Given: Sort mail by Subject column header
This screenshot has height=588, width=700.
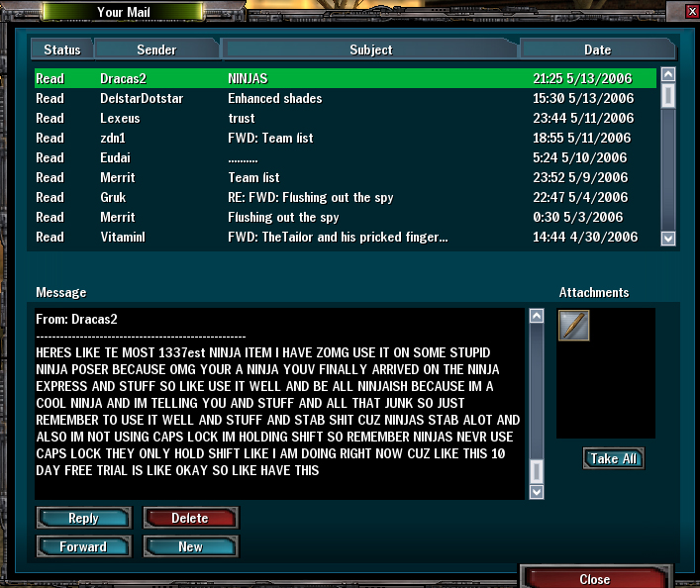Looking at the screenshot, I should 370,49.
